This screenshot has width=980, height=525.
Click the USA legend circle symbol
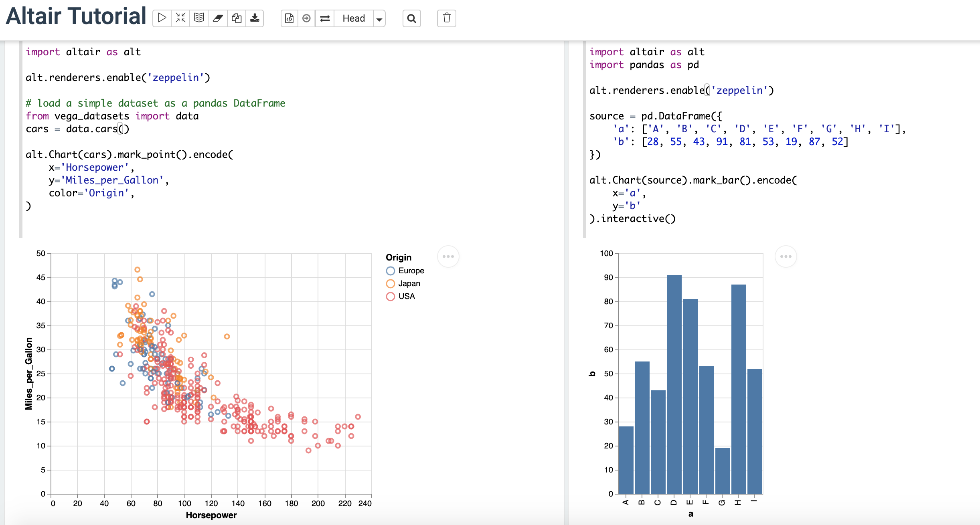(391, 297)
